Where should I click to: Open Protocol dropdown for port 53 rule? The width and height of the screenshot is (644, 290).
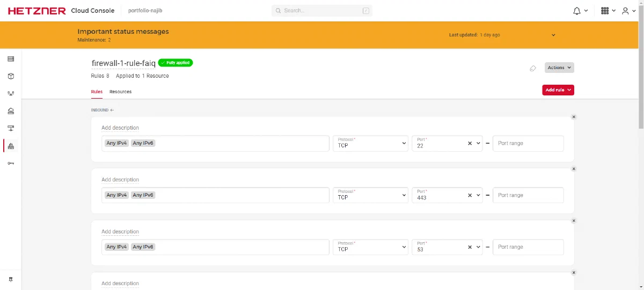(370, 247)
